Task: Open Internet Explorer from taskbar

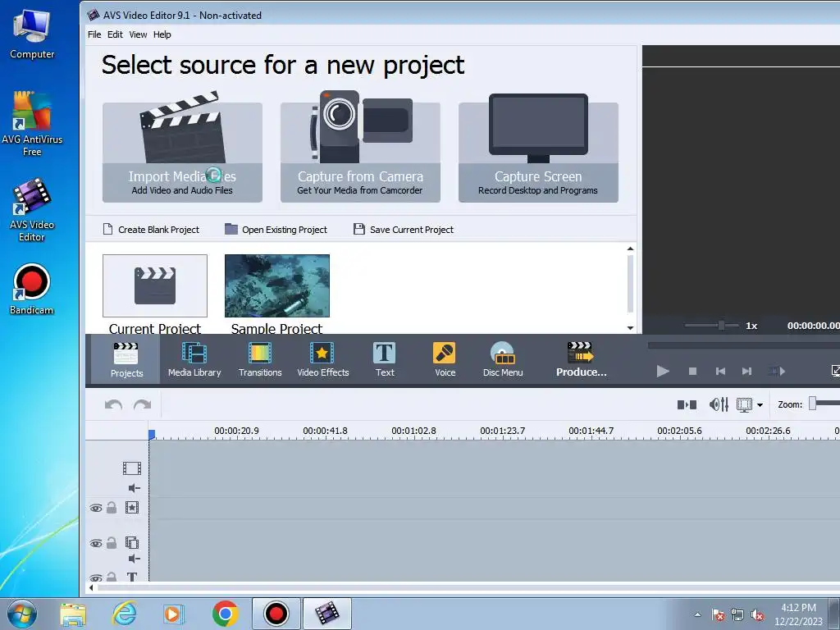Action: point(125,614)
